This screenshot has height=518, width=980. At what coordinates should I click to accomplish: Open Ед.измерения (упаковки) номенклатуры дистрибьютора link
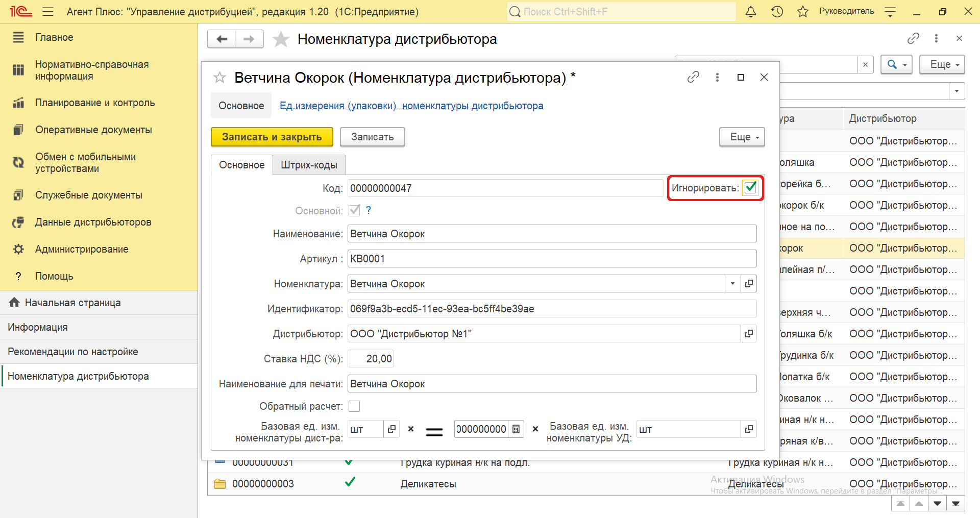pos(411,106)
